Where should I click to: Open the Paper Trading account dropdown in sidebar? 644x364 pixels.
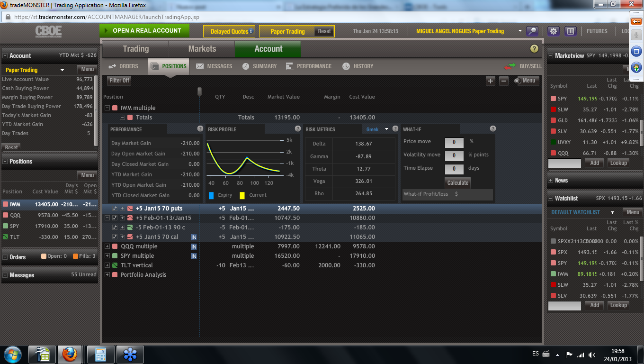click(62, 70)
